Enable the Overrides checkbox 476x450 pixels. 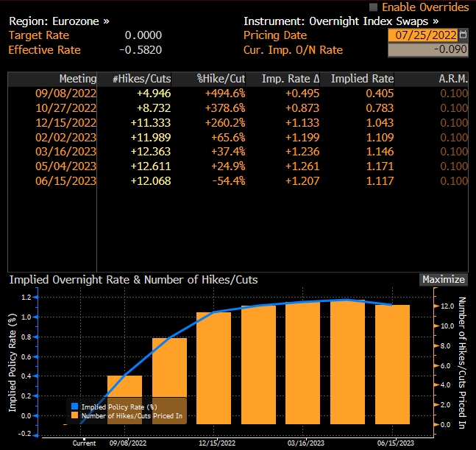coord(374,7)
